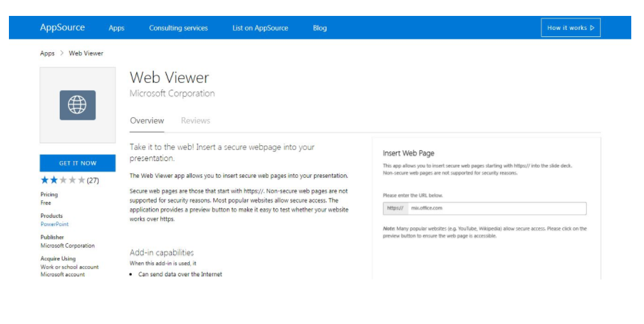The width and height of the screenshot is (644, 324).
Task: Click the Publisher label in sidebar
Action: coord(52,237)
